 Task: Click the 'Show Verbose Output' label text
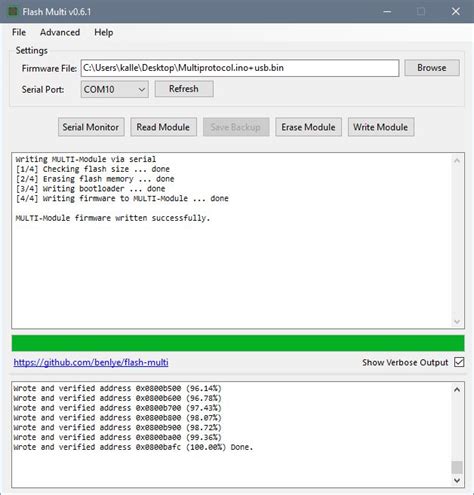coord(405,362)
